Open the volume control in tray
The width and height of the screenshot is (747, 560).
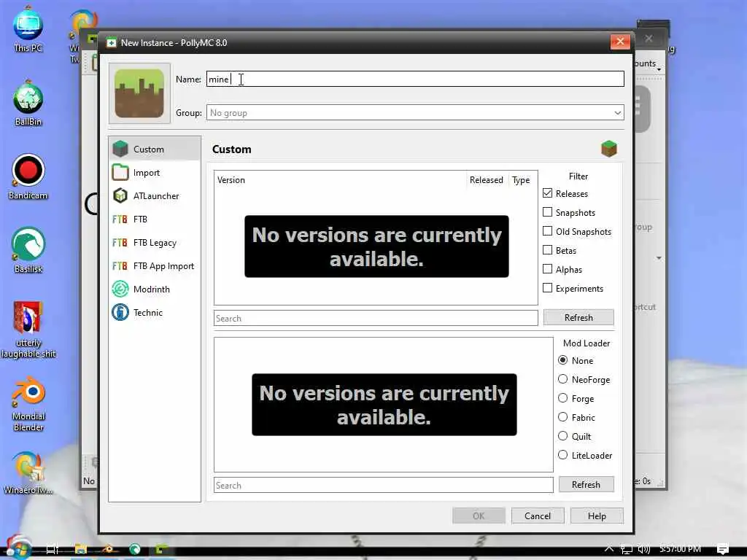coord(644,549)
